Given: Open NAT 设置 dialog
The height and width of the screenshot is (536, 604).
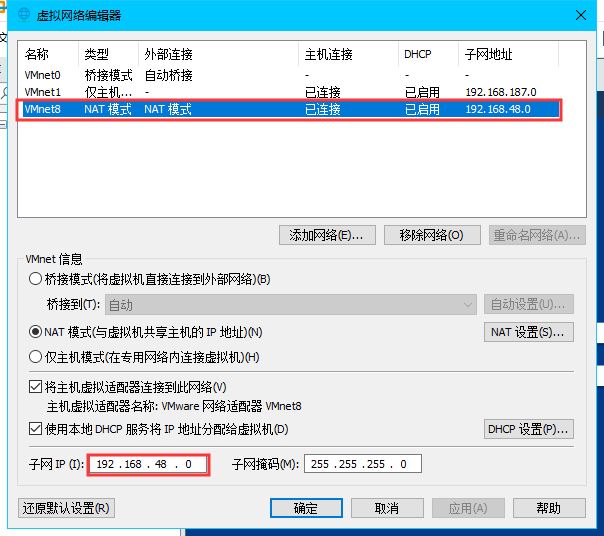Looking at the screenshot, I should [x=528, y=332].
